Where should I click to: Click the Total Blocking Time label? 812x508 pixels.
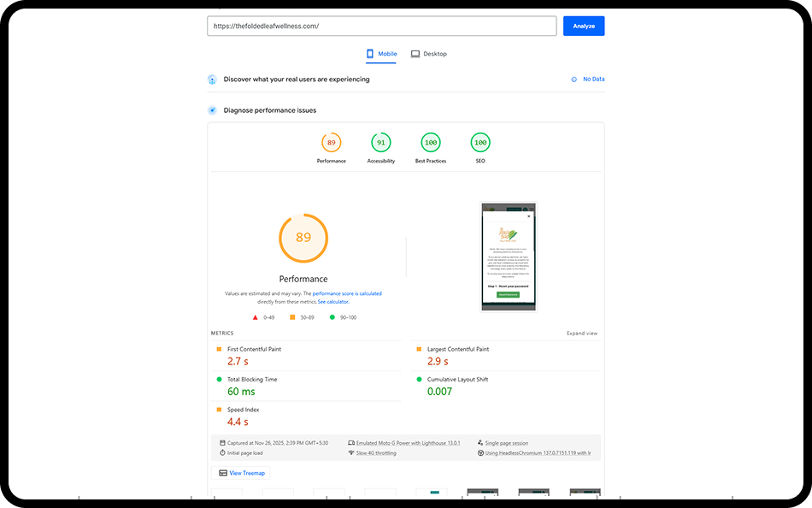(x=252, y=380)
